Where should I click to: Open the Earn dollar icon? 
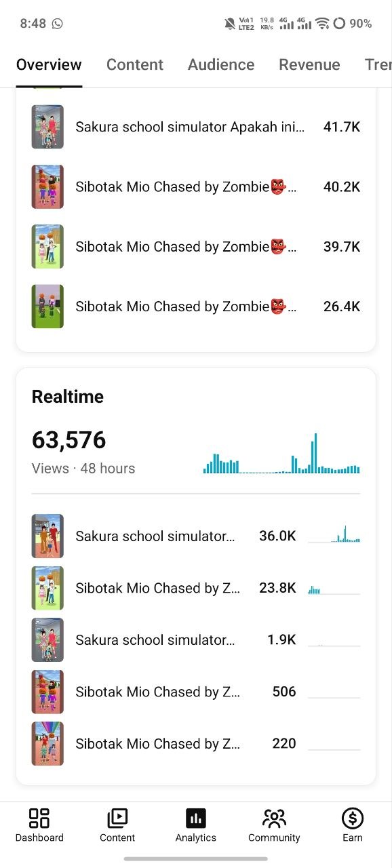click(x=353, y=818)
